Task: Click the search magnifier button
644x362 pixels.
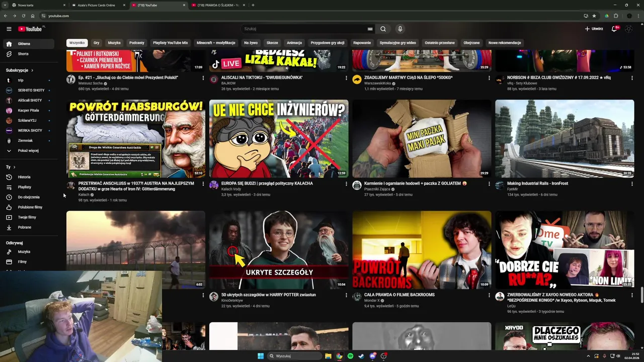Action: pos(383,29)
